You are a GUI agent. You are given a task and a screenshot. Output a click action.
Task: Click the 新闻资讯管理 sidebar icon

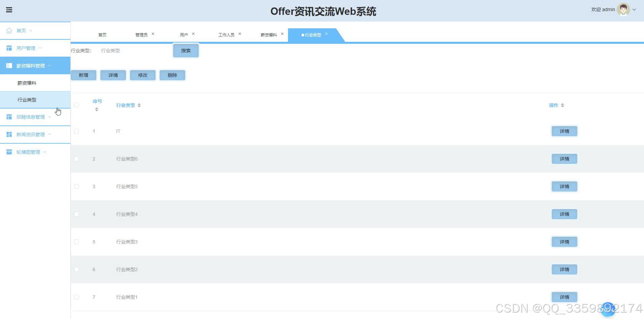pos(9,134)
